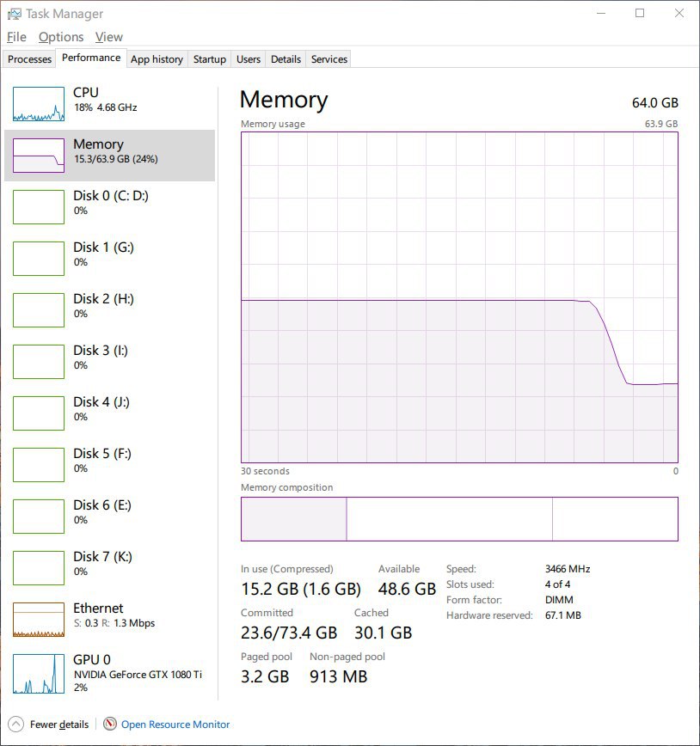Click inside the Memory usage graph
This screenshot has width=700, height=746.
[x=459, y=297]
